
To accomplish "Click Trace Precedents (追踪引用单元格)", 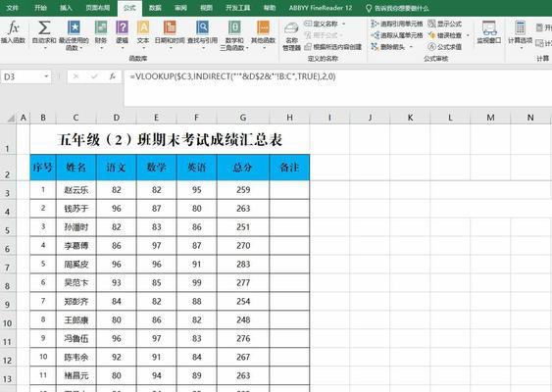I will (x=396, y=24).
